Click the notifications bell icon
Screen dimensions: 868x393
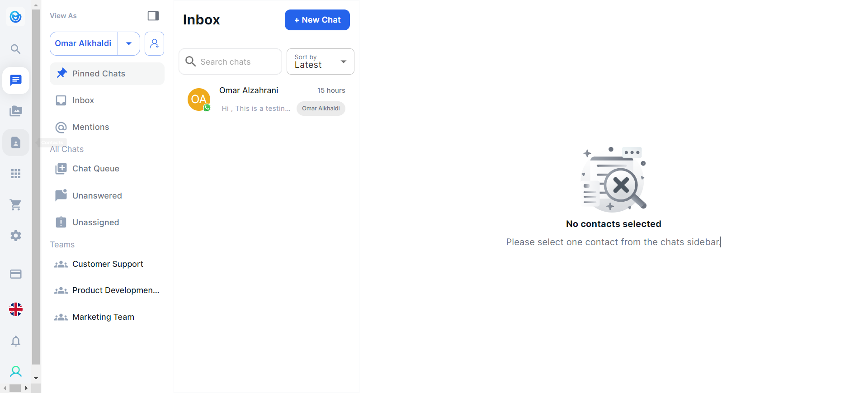tap(16, 341)
